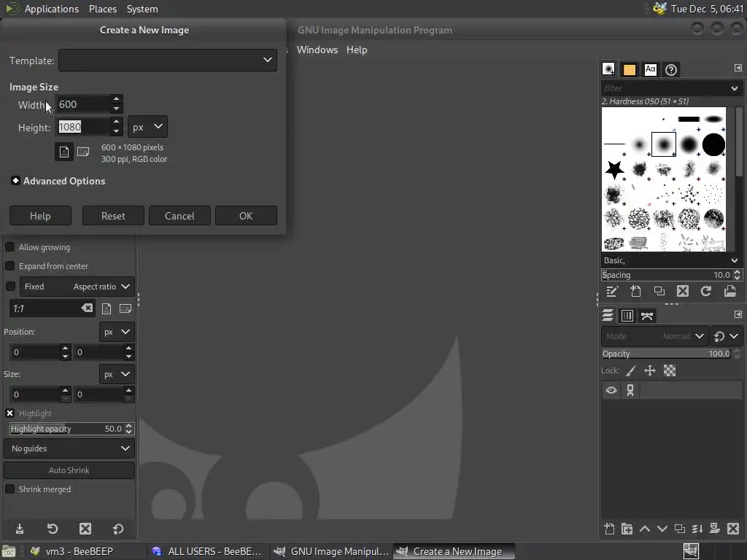Viewport: 747px width, 560px height.
Task: Open brush as image icon
Action: pos(729,291)
